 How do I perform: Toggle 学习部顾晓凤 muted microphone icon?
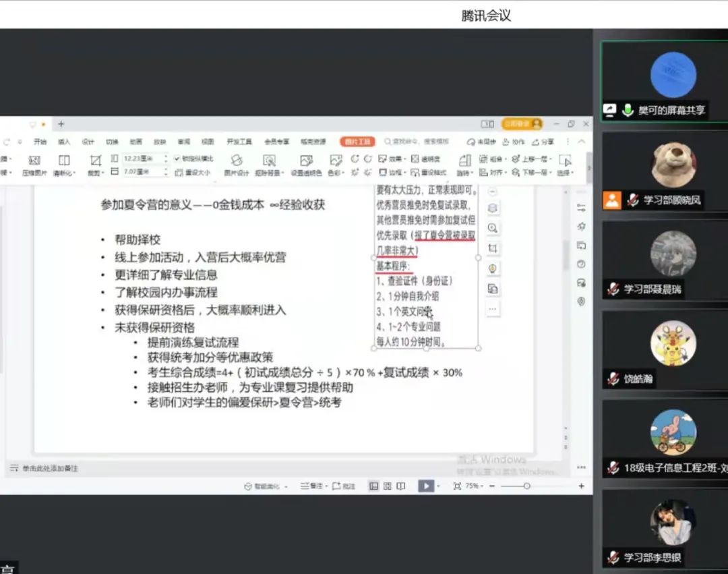pos(632,200)
